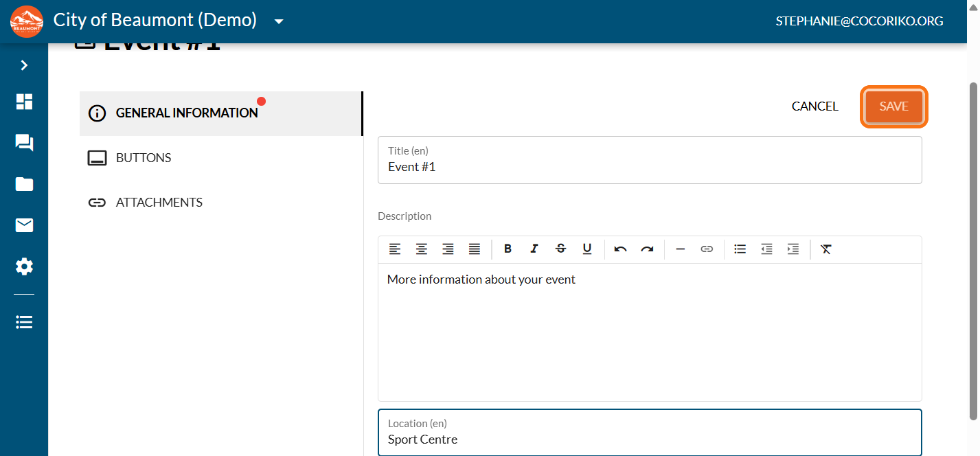Click the Title (en) input field
The width and height of the screenshot is (980, 456).
[649, 167]
